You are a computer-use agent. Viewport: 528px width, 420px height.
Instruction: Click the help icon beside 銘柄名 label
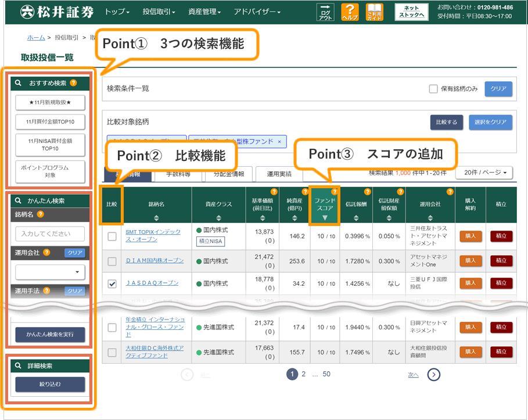click(41, 214)
